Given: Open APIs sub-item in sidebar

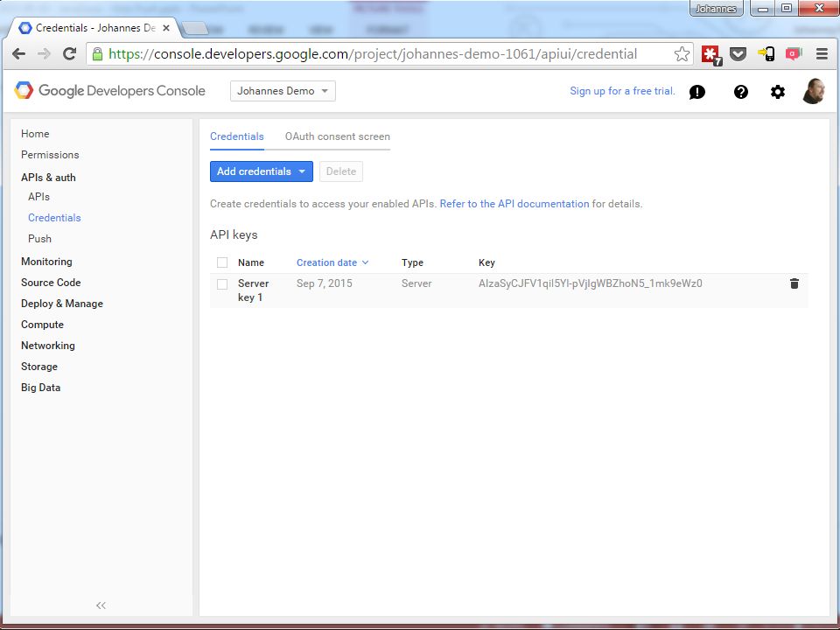Looking at the screenshot, I should (x=39, y=197).
